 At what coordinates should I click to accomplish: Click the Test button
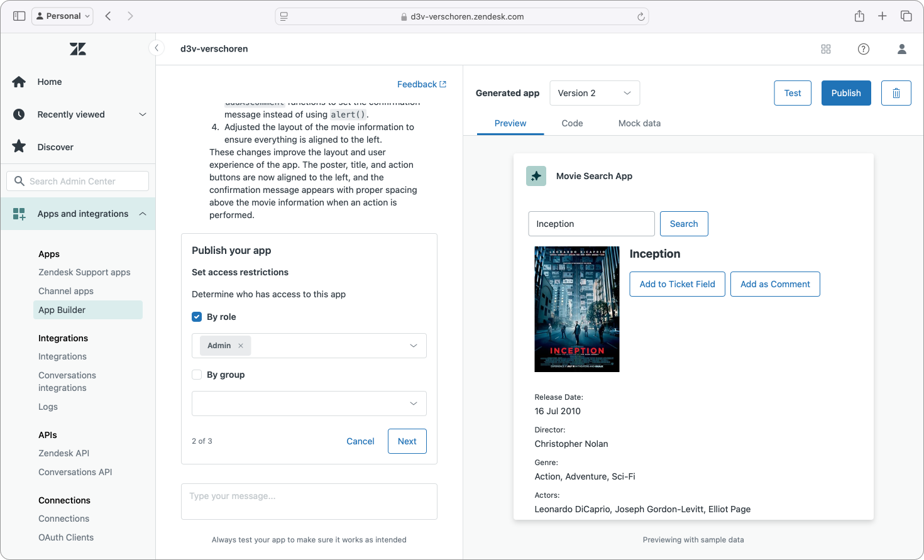tap(793, 93)
